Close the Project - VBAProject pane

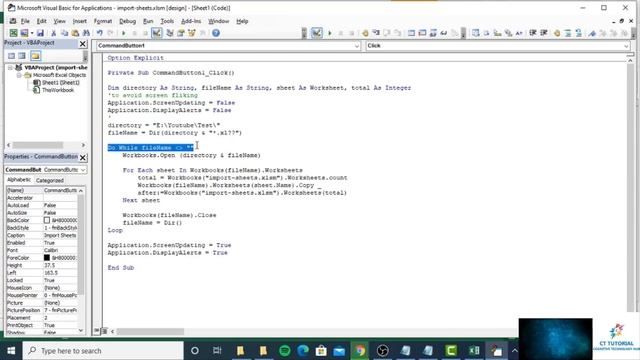pyautogui.click(x=83, y=44)
